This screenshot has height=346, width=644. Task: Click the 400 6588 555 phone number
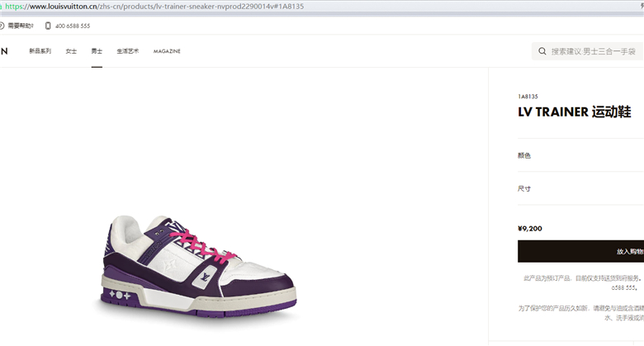click(x=73, y=26)
